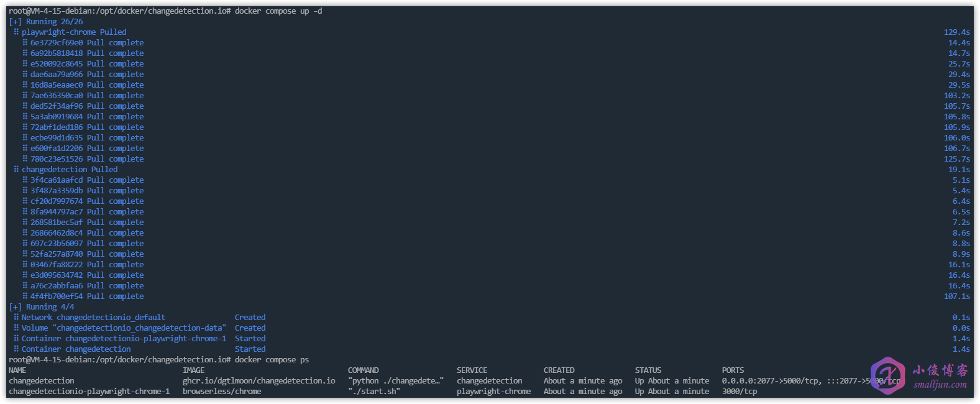Select layer hash 268581bec5af
The width and height of the screenshot is (980, 404).
57,223
